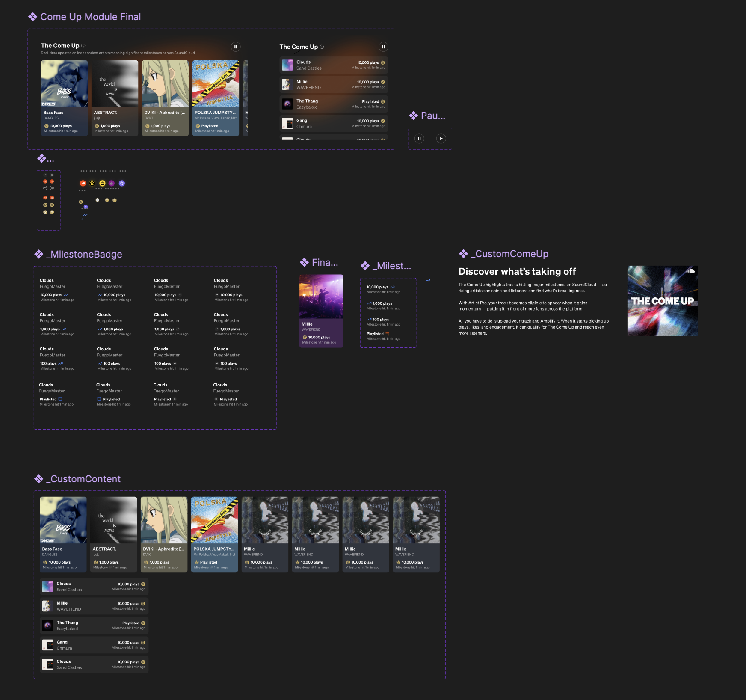Click the _CustomComeUp component label
The height and width of the screenshot is (700, 746).
pyautogui.click(x=503, y=254)
